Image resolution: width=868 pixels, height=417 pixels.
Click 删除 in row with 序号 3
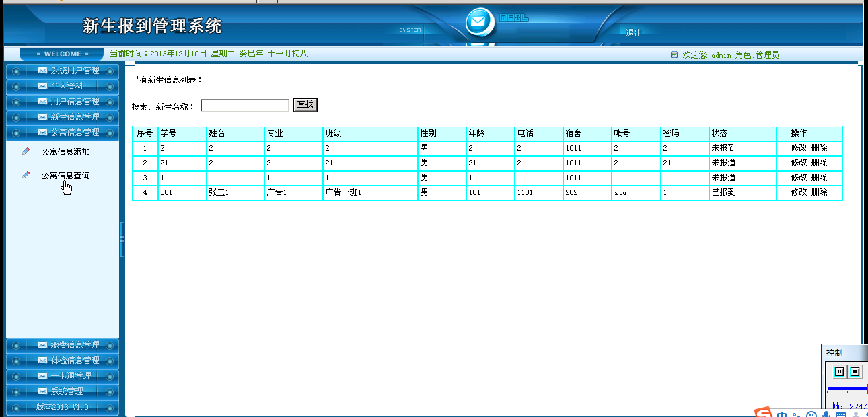[819, 178]
